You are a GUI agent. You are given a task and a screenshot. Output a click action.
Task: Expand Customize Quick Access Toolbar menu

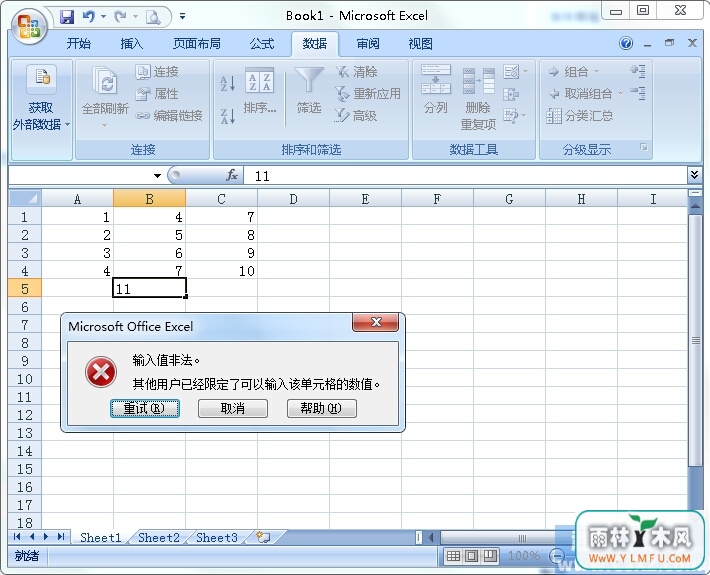[x=182, y=17]
